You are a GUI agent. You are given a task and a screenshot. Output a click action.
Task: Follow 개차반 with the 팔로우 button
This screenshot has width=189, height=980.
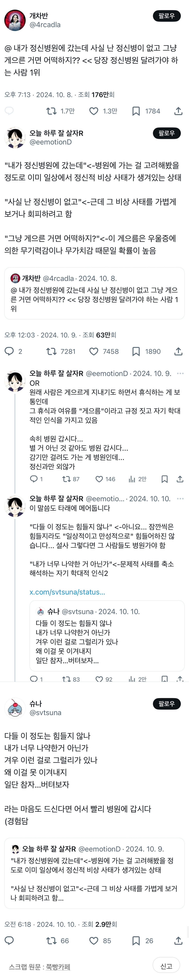pyautogui.click(x=167, y=16)
